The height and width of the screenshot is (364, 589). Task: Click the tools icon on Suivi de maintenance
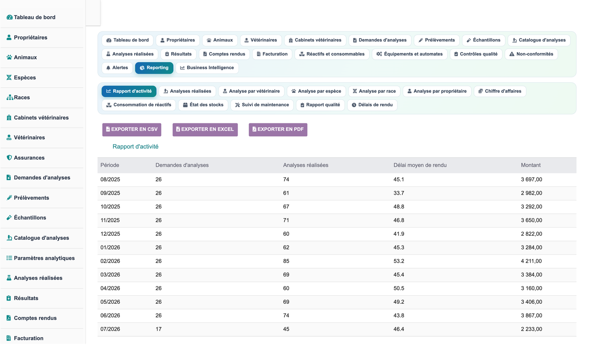238,105
